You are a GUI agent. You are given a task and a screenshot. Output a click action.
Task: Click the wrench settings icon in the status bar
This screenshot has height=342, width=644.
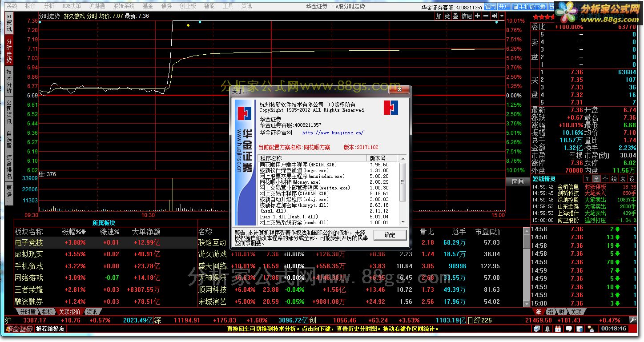(632, 320)
